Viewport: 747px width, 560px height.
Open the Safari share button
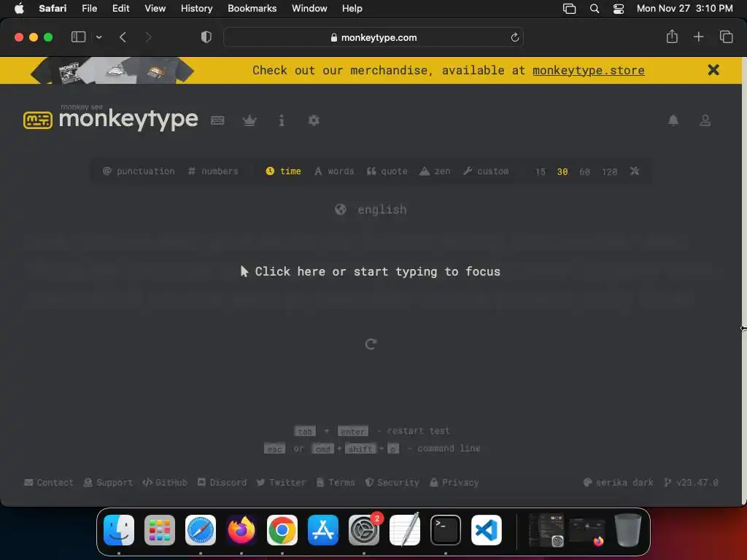pyautogui.click(x=672, y=36)
